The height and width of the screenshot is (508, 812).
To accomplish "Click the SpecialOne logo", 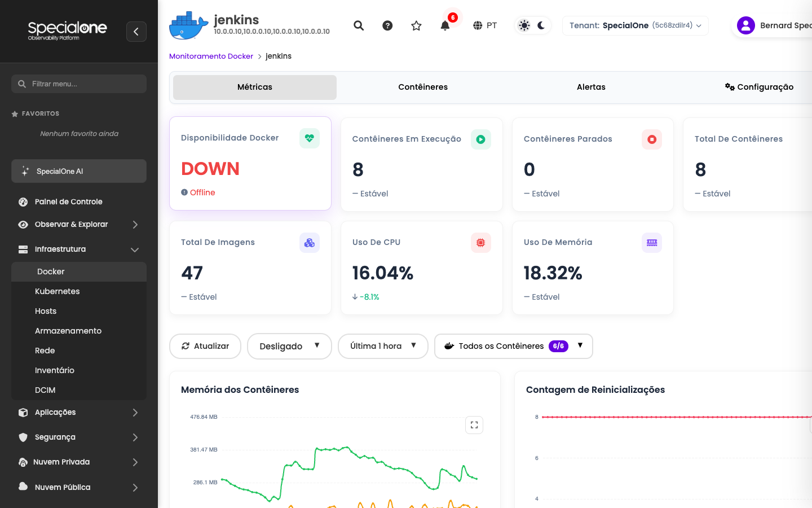I will coord(68,30).
